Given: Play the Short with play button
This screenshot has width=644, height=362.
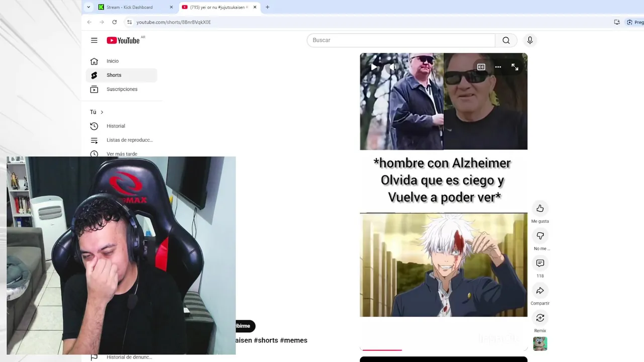Looking at the screenshot, I should coord(374,67).
